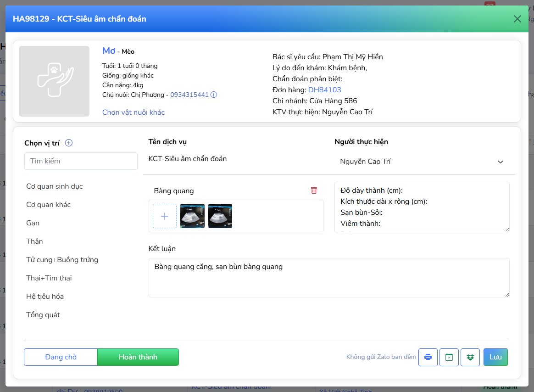Click the Người thực hiện heading
Screen dimensions: 534x392
(361, 142)
